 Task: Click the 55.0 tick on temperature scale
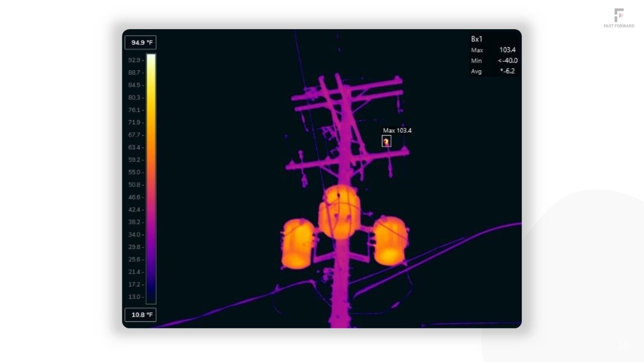(135, 172)
